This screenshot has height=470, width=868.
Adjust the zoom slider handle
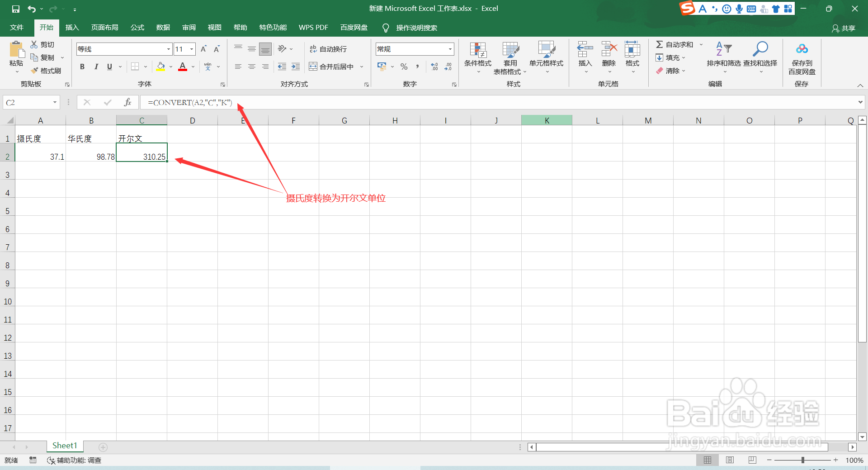(x=803, y=460)
